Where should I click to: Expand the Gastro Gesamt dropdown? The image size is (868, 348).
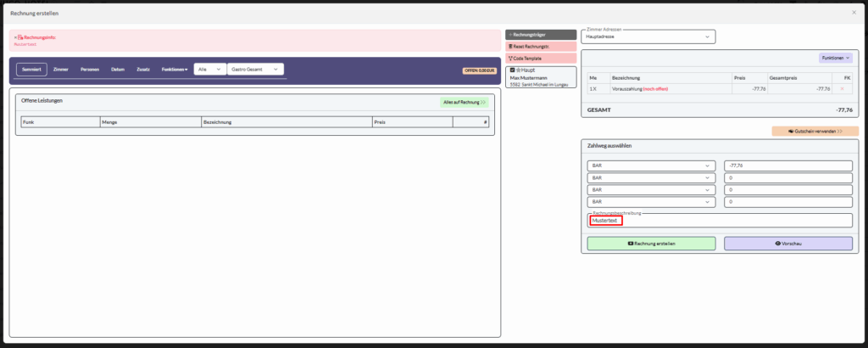256,70
